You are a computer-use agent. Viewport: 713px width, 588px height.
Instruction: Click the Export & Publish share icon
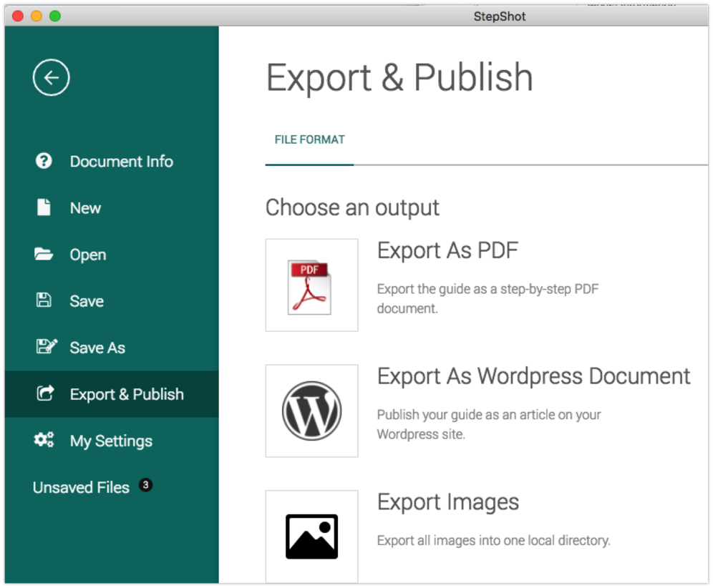tap(46, 393)
